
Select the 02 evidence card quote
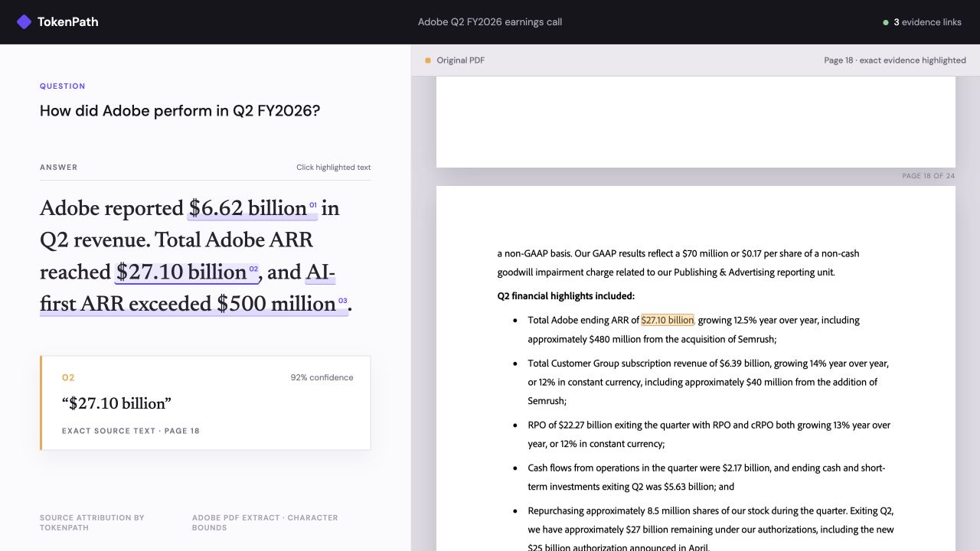(x=116, y=403)
